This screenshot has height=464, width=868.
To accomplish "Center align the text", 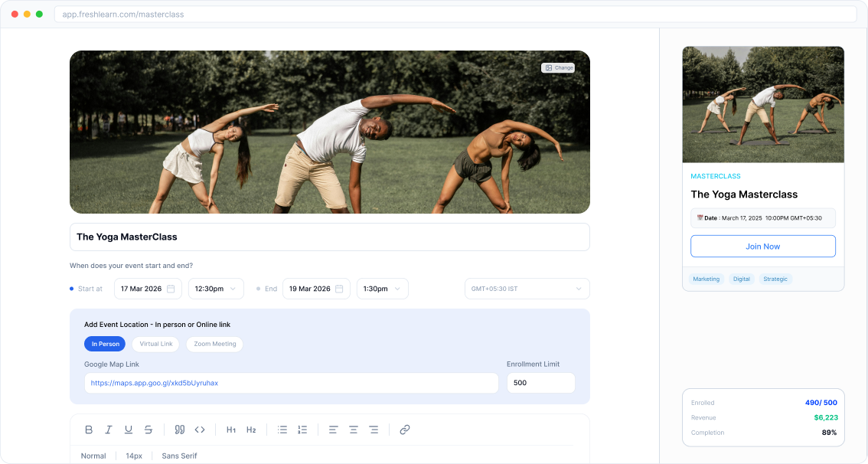I will (354, 430).
